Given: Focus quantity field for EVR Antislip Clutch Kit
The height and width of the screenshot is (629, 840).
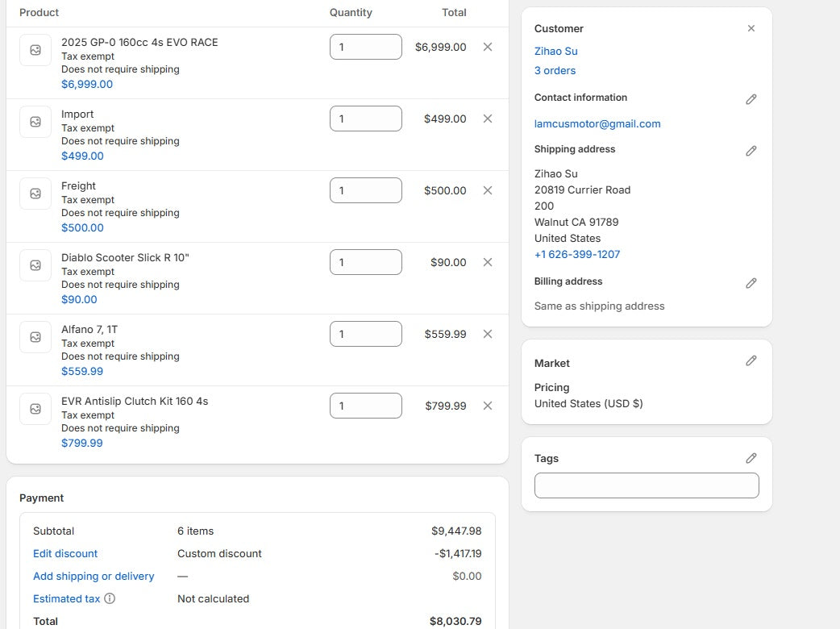Looking at the screenshot, I should coord(366,406).
